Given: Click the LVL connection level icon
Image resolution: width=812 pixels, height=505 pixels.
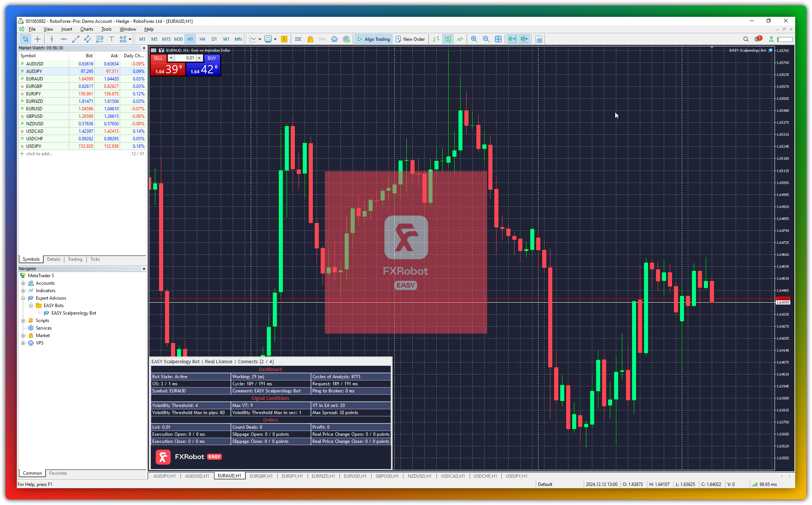Looking at the screenshot, I should pos(771,39).
